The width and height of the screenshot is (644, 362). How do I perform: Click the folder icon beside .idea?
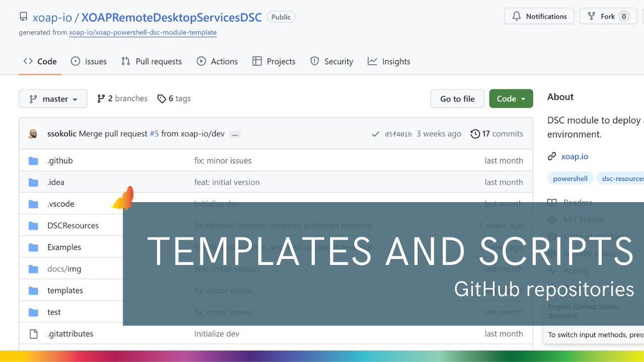coord(33,182)
